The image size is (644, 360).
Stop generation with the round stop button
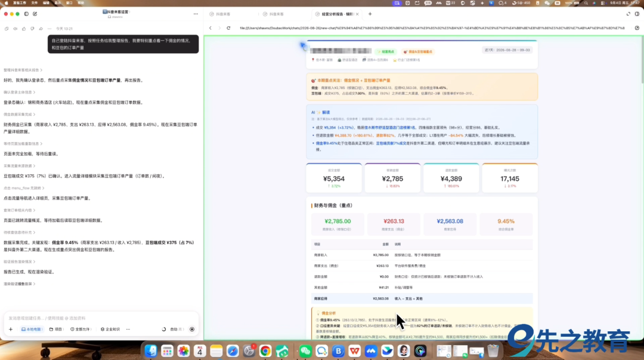pos(192,329)
